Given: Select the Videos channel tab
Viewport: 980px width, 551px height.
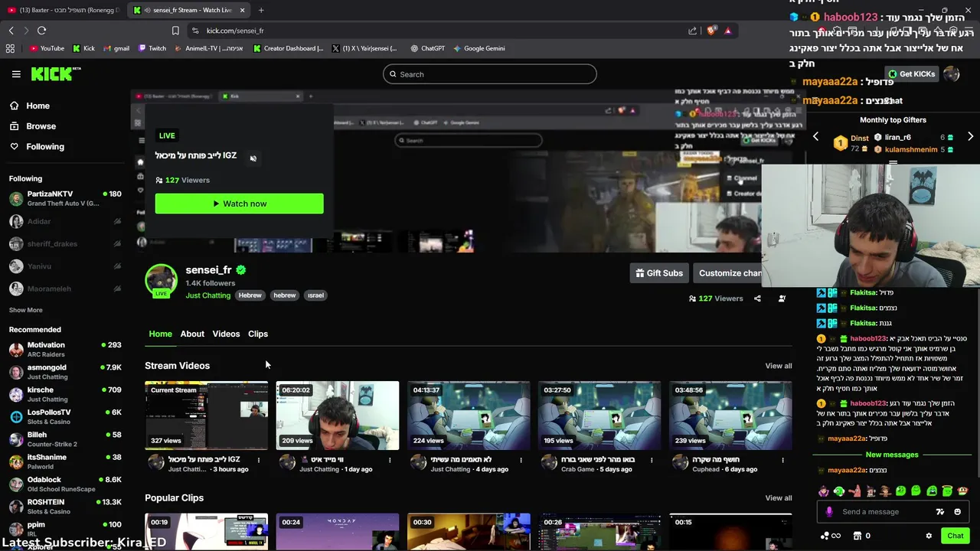Looking at the screenshot, I should [226, 334].
